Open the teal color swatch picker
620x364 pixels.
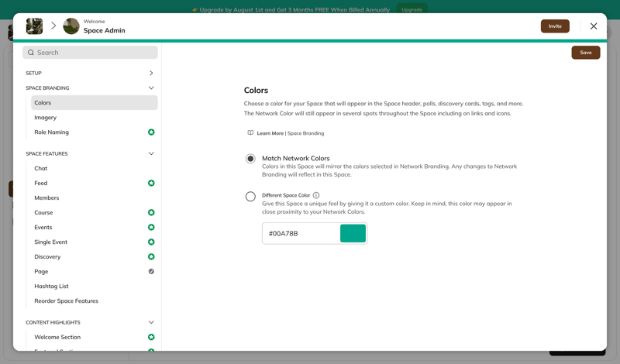pyautogui.click(x=353, y=234)
